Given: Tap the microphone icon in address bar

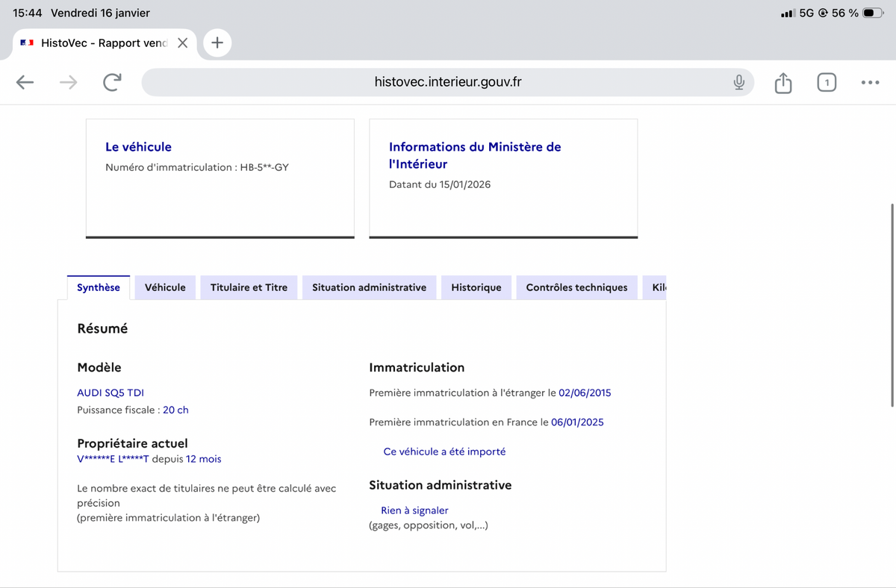Looking at the screenshot, I should click(x=738, y=82).
